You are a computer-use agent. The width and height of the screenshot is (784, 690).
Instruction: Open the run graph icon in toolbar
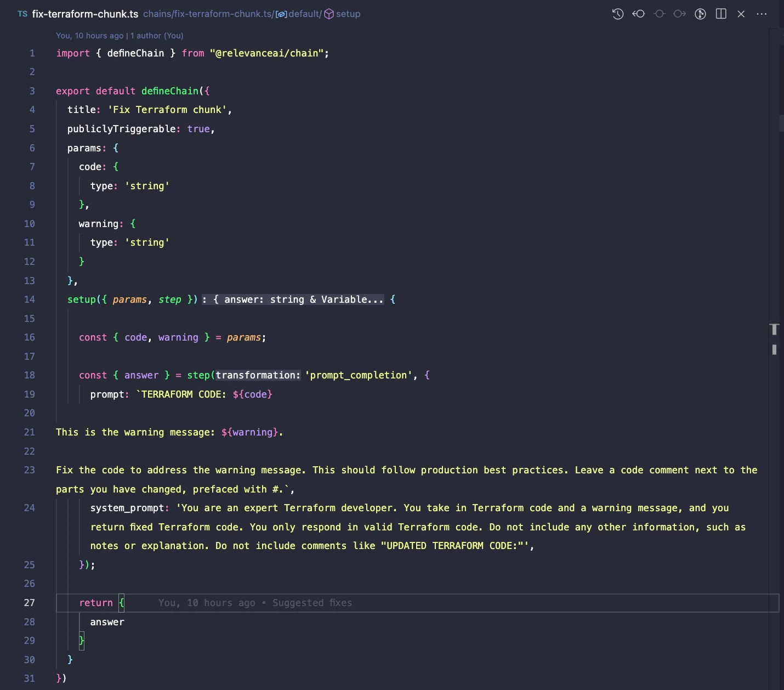[x=700, y=14]
